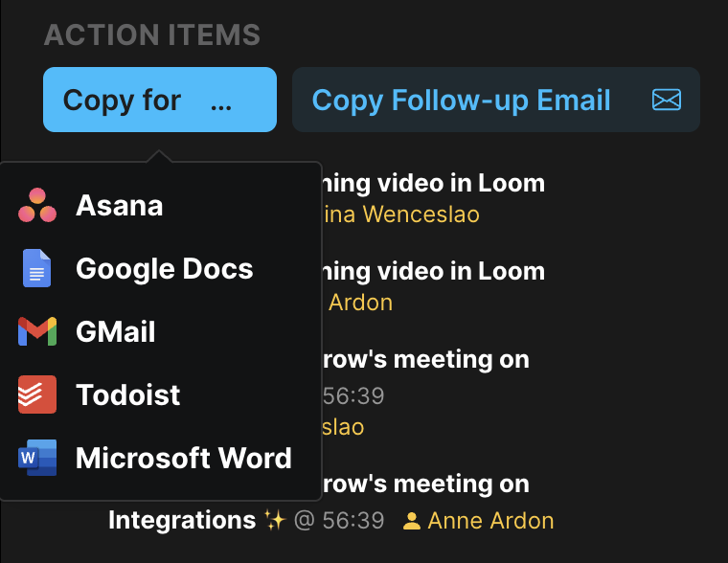Click the GMail envelope icon
Screen dimensions: 728x563
[37, 331]
